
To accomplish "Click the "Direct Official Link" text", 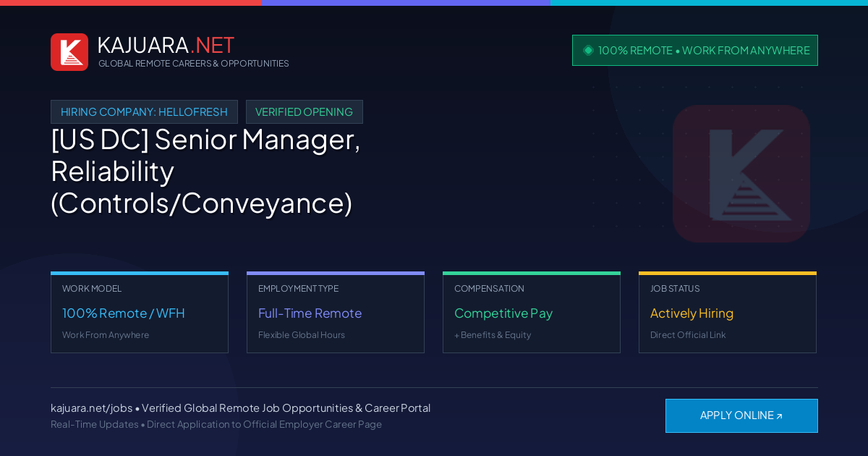I will coord(688,335).
